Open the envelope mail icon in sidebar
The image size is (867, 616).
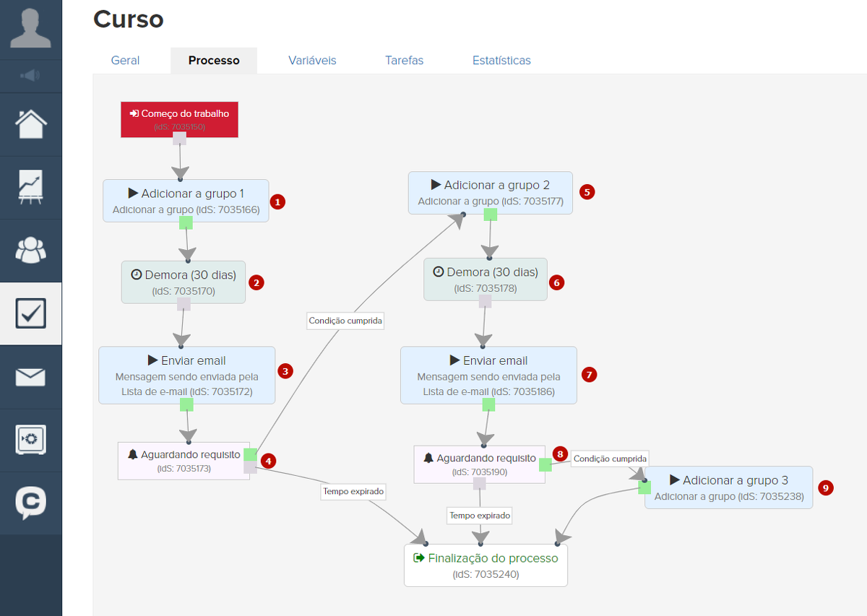(x=30, y=376)
